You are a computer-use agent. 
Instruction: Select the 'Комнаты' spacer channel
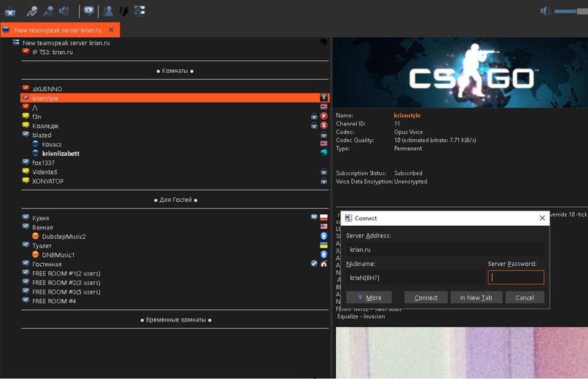click(x=175, y=71)
